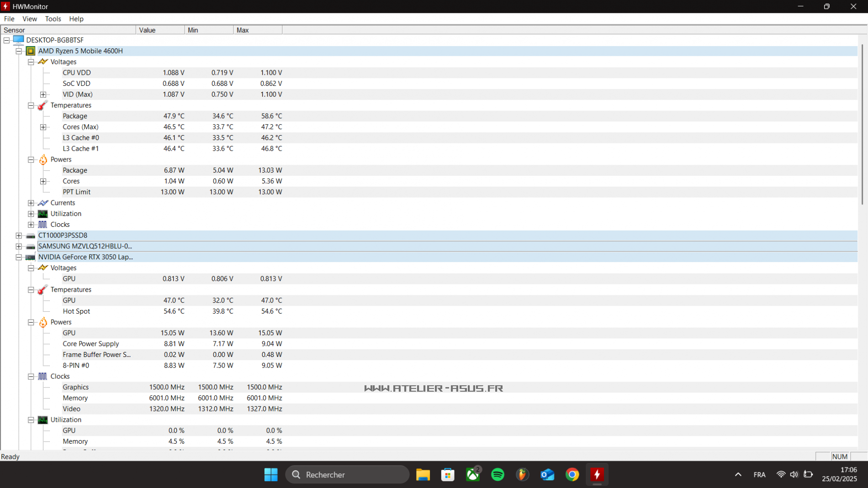Screen dimensions: 868x488
Task: Click the Max column header
Action: 258,30
